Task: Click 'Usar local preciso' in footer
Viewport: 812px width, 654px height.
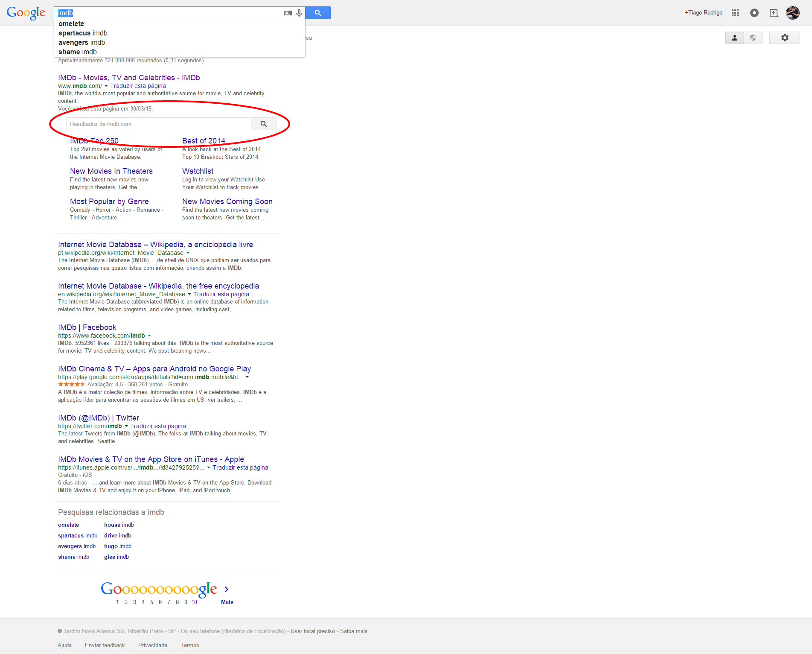Action: point(313,631)
